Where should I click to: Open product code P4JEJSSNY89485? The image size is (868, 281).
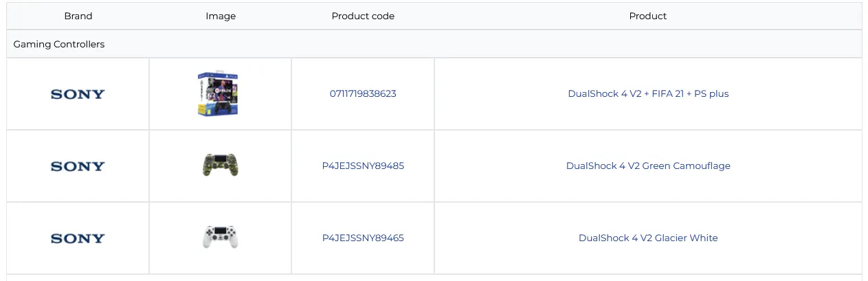(363, 166)
